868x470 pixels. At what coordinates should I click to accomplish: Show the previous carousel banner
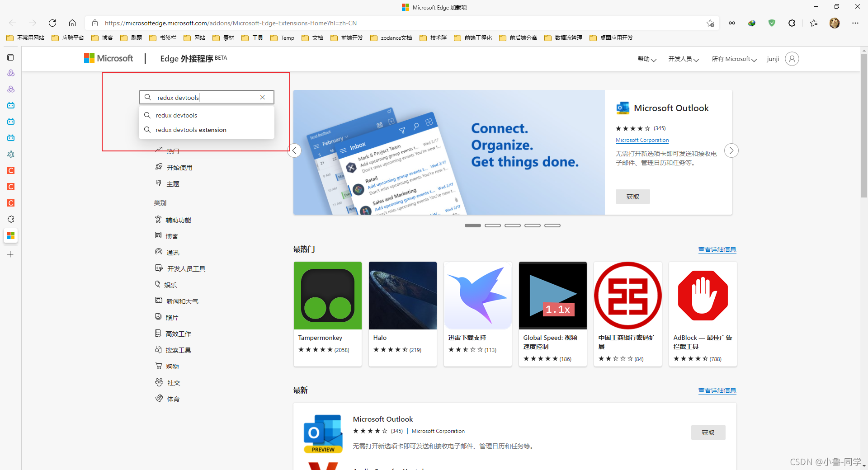(294, 150)
